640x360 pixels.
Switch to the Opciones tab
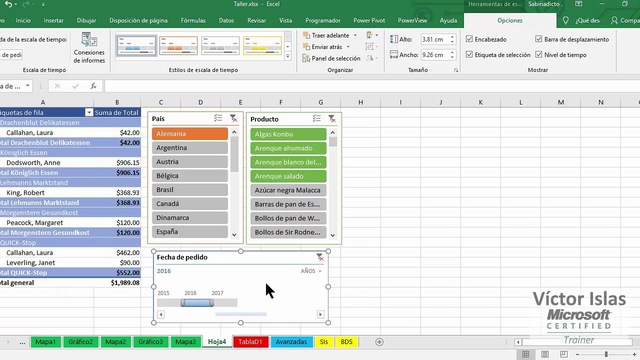coord(510,20)
